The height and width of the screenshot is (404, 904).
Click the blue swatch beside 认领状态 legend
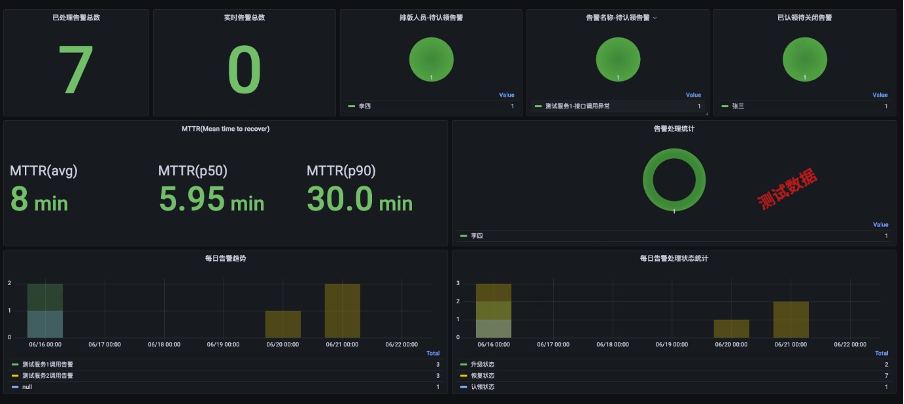(x=464, y=387)
